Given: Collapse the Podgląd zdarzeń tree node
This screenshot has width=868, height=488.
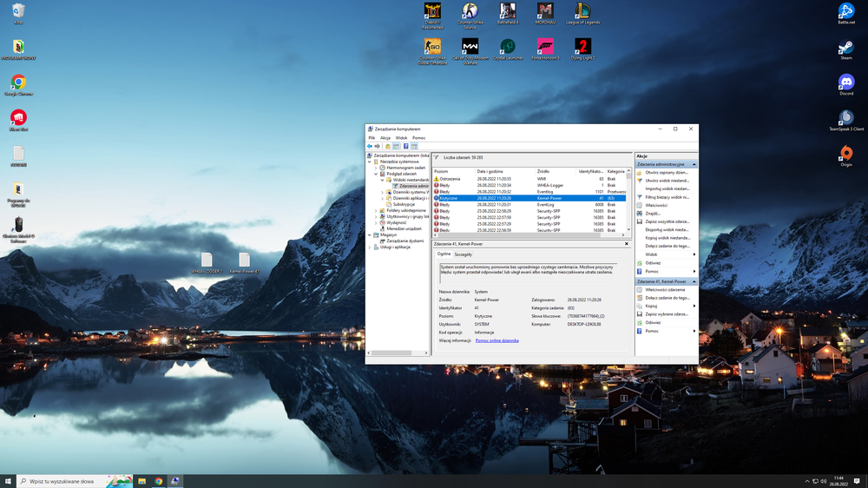Looking at the screenshot, I should coord(376,174).
